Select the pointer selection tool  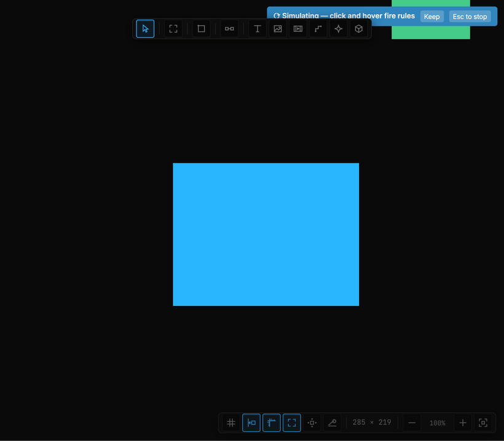(145, 29)
